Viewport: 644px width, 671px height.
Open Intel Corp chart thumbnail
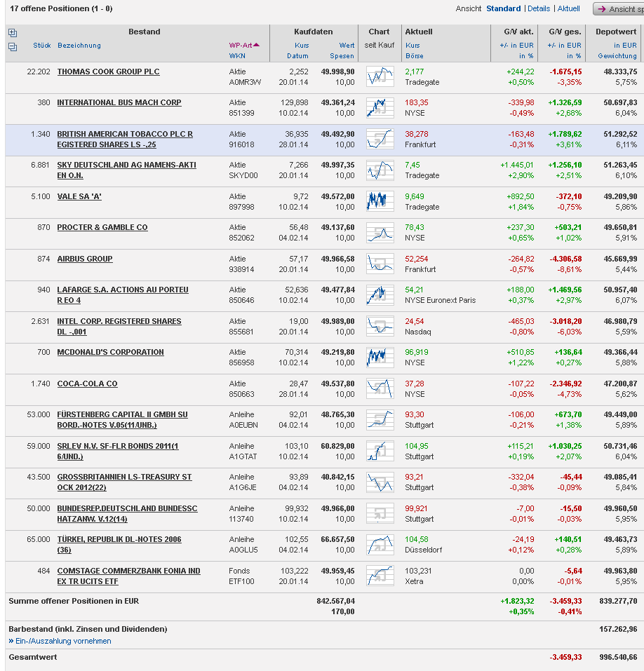click(x=380, y=327)
